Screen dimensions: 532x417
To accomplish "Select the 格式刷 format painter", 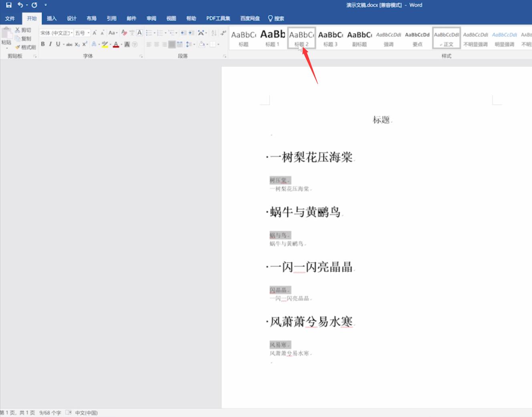I will (x=26, y=47).
